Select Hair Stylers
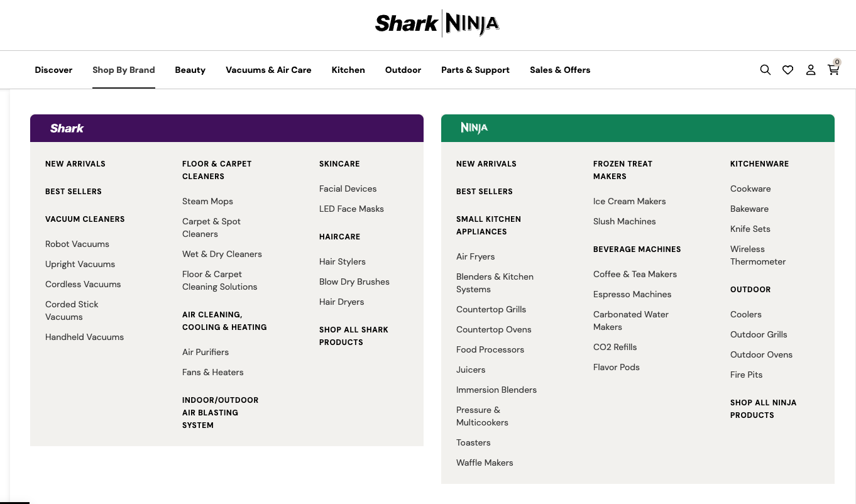The height and width of the screenshot is (504, 856). (x=342, y=261)
